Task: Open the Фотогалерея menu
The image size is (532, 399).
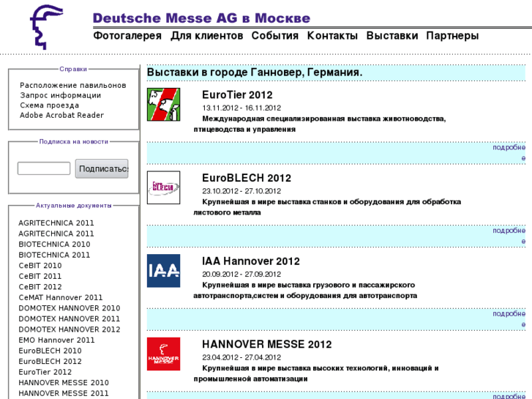Action: pos(127,36)
